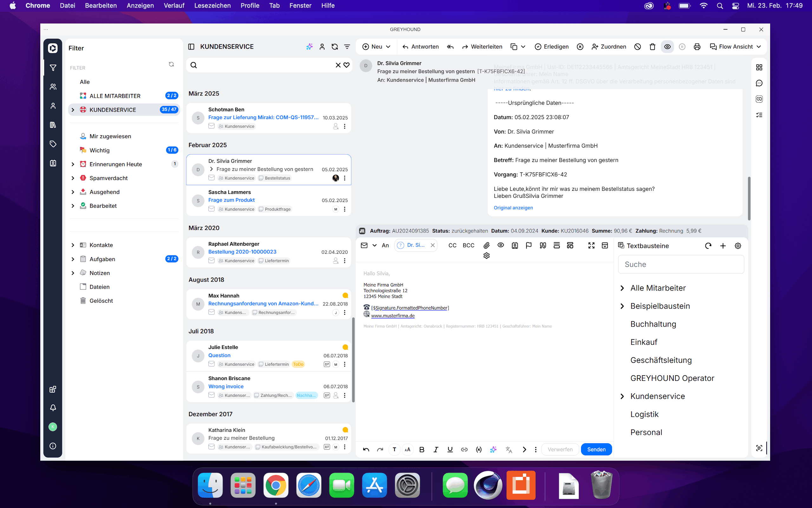This screenshot has width=812, height=508.
Task: Click the insert variable icon in composer
Action: (x=479, y=450)
